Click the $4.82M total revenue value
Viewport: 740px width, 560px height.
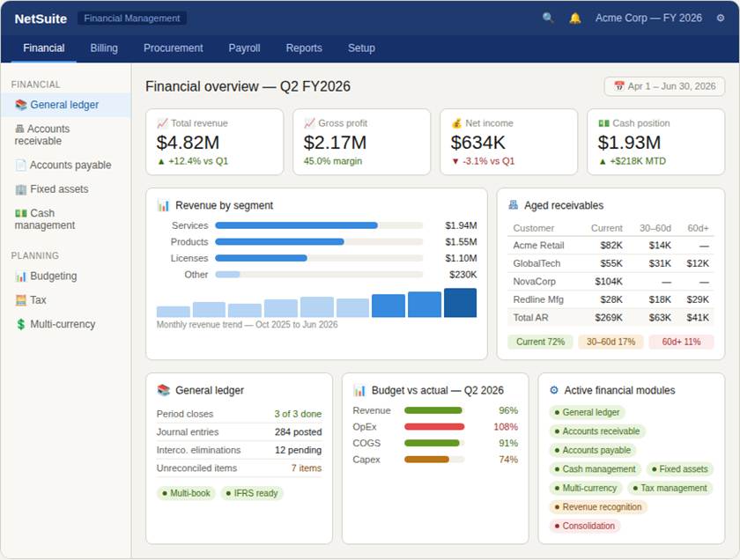(x=188, y=143)
